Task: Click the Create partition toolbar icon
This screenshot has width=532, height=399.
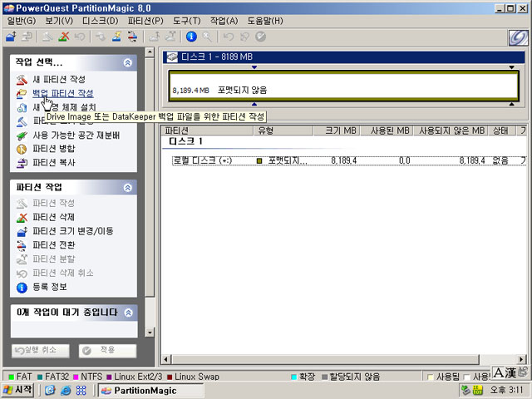Action: pos(47,37)
